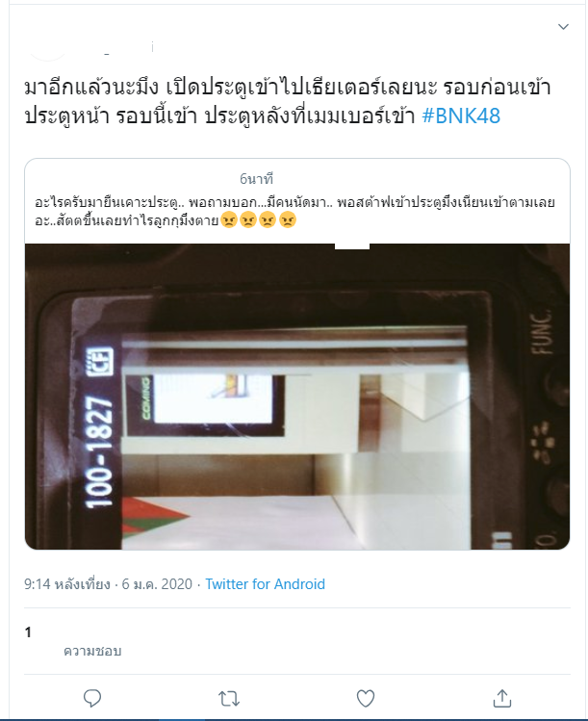
Task: Click the date 6 ม.ค. 2020
Action: point(157,584)
